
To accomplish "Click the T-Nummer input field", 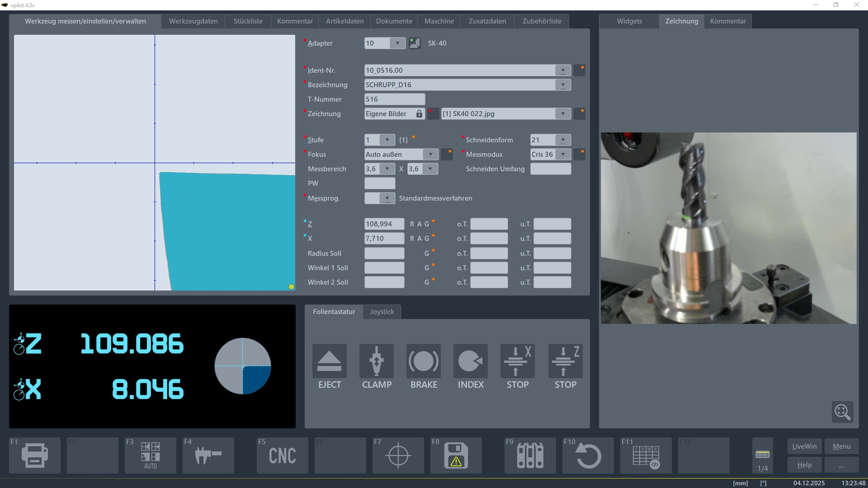I will click(x=394, y=99).
